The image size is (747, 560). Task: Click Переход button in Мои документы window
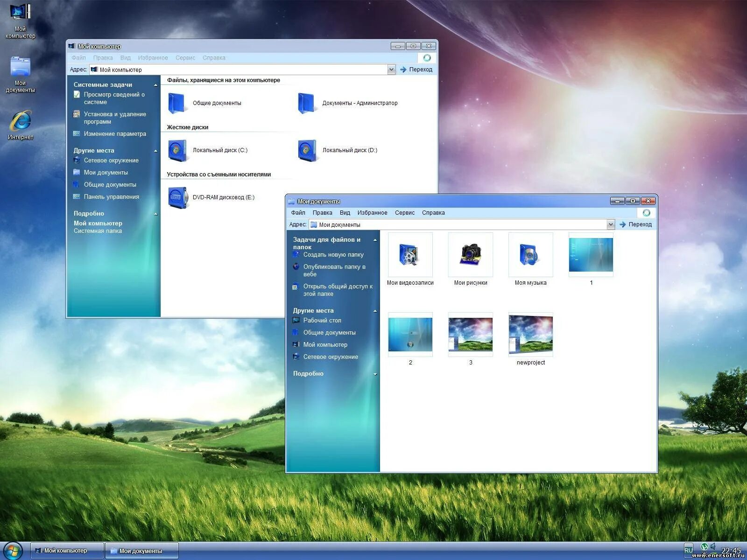[635, 224]
